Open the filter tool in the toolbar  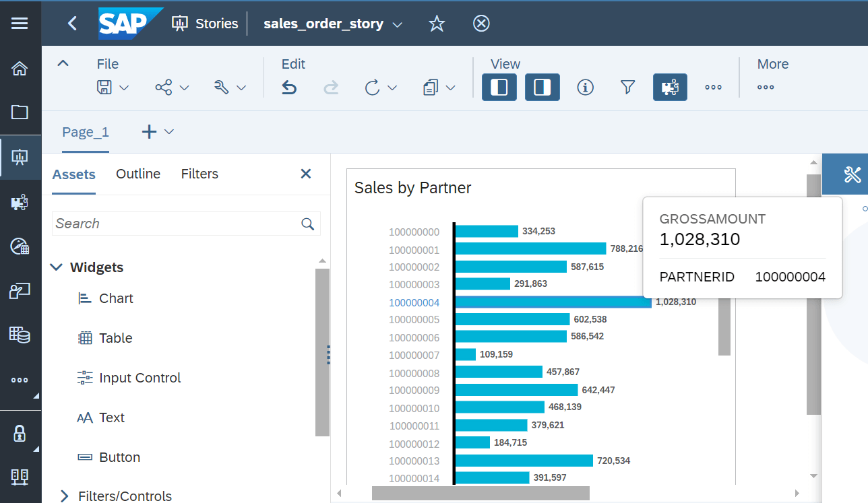[627, 87]
